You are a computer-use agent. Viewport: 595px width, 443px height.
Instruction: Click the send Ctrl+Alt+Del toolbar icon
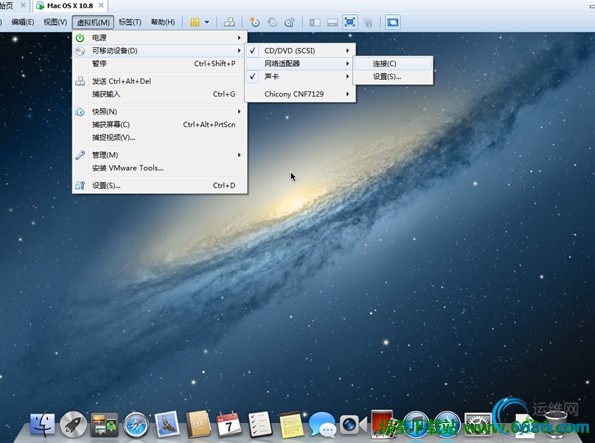pos(229,22)
